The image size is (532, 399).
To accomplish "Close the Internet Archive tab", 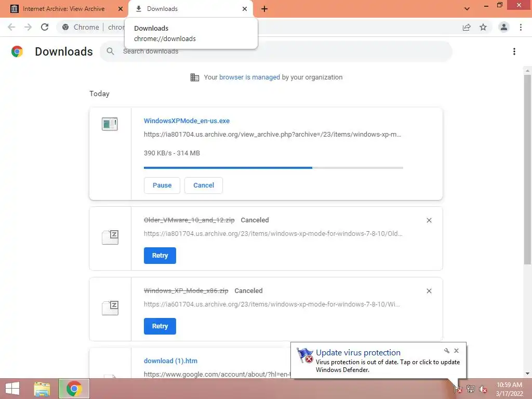I will tap(121, 9).
